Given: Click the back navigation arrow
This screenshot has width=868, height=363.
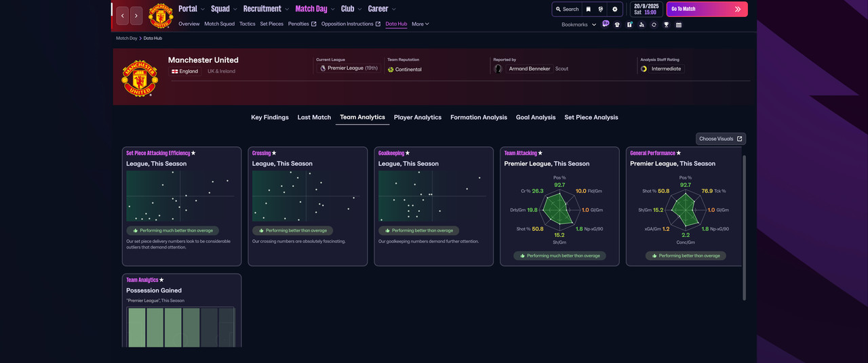Looking at the screenshot, I should (x=123, y=15).
